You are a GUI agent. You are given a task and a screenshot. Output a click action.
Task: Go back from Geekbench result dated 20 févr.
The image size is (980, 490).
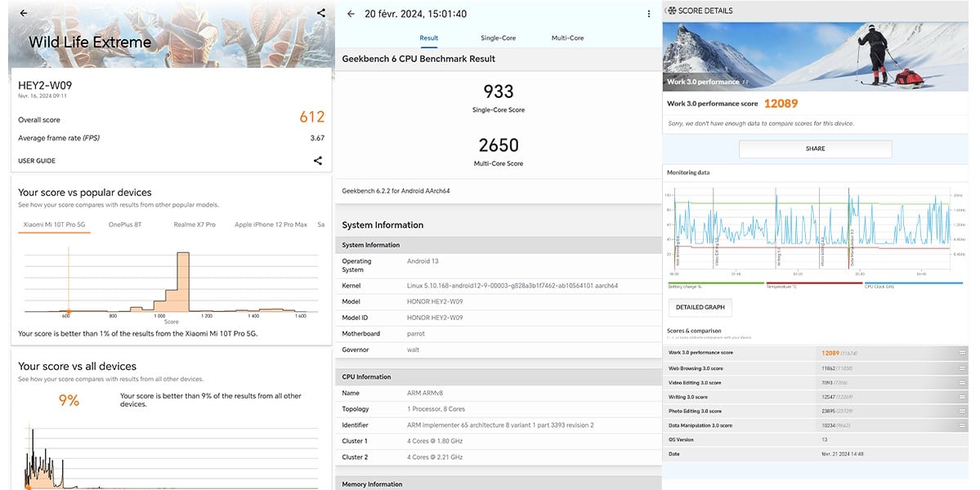point(351,14)
